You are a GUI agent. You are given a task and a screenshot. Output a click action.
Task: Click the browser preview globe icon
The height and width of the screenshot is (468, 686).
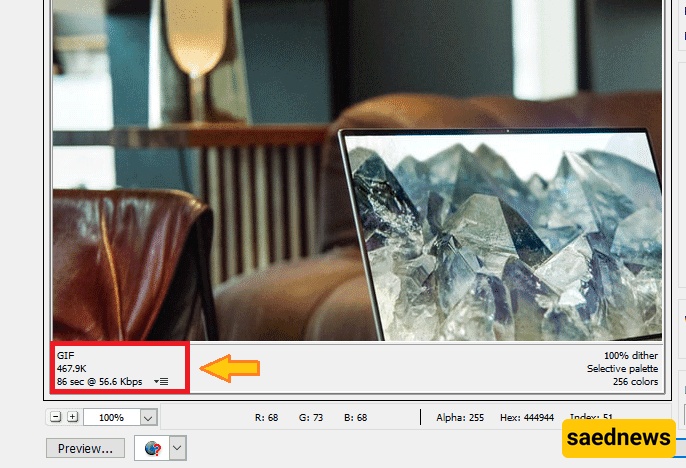(x=152, y=448)
